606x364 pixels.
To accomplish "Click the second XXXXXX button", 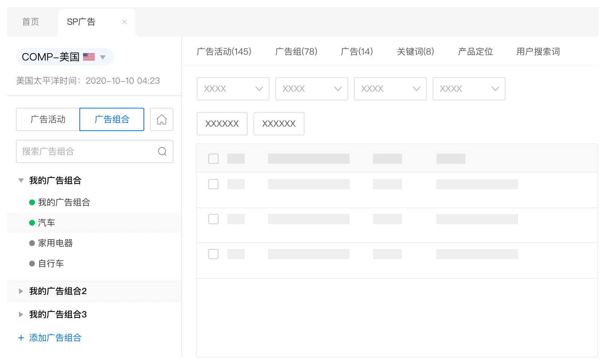I will point(279,124).
